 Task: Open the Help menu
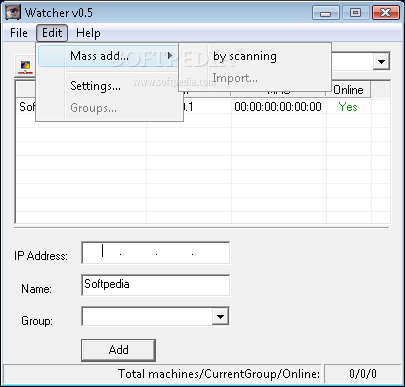coord(88,33)
